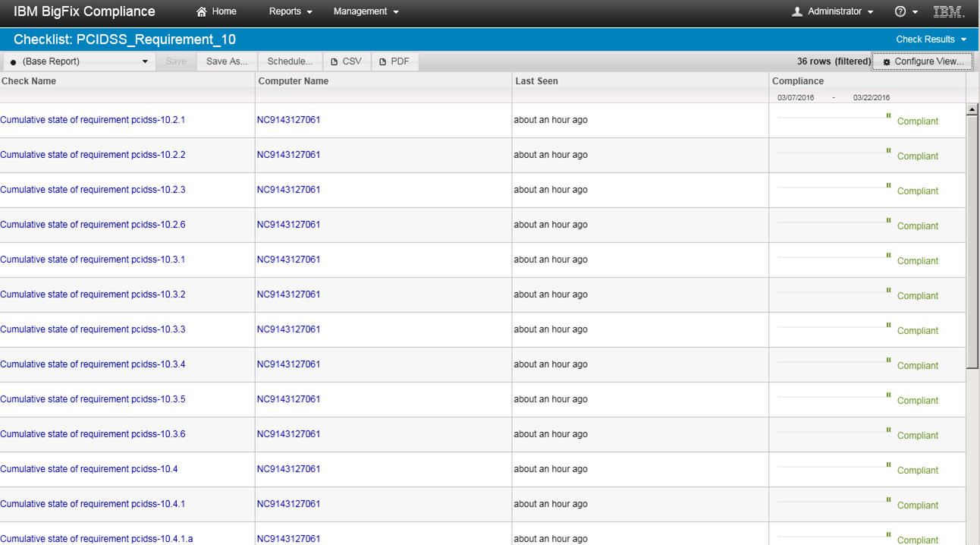Open check pcidss-10.3.4 link
This screenshot has height=545, width=980.
click(93, 364)
